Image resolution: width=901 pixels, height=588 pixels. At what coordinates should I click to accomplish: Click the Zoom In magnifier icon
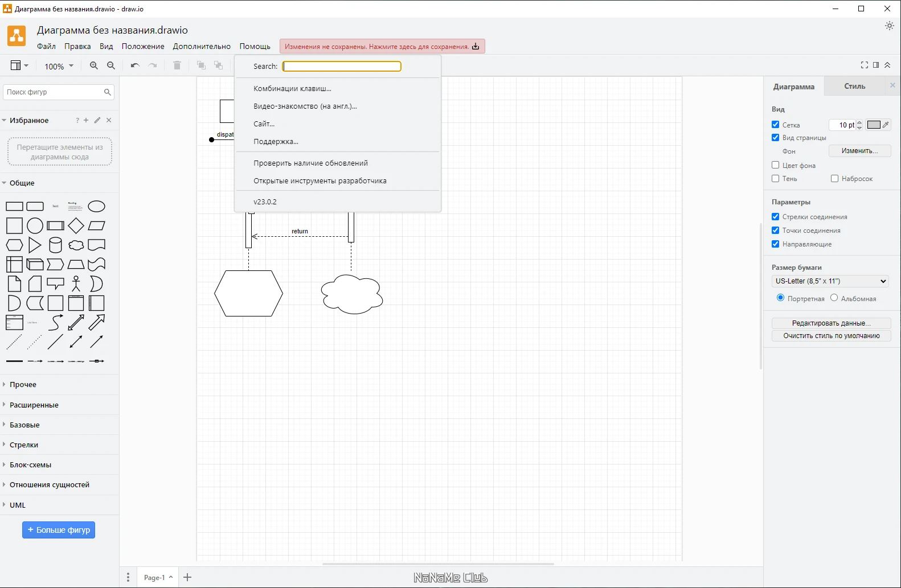pyautogui.click(x=94, y=66)
